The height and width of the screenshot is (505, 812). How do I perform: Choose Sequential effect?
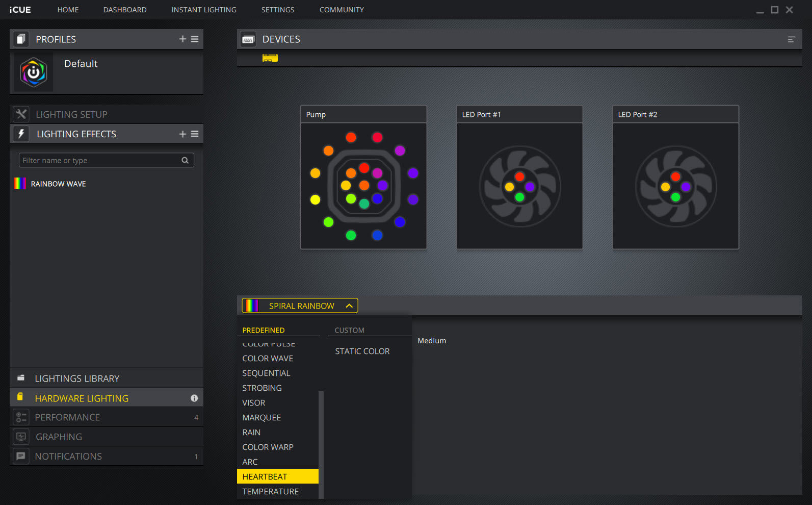278,373
